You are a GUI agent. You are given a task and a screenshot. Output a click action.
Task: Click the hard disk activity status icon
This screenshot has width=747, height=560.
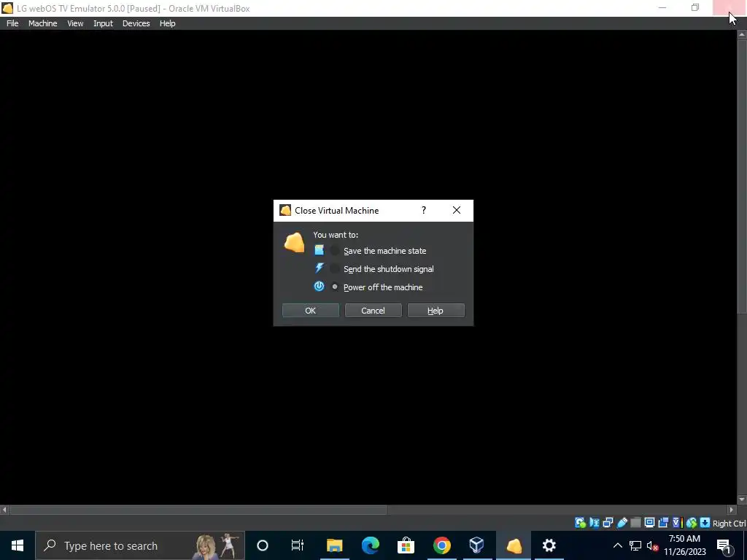pyautogui.click(x=581, y=523)
